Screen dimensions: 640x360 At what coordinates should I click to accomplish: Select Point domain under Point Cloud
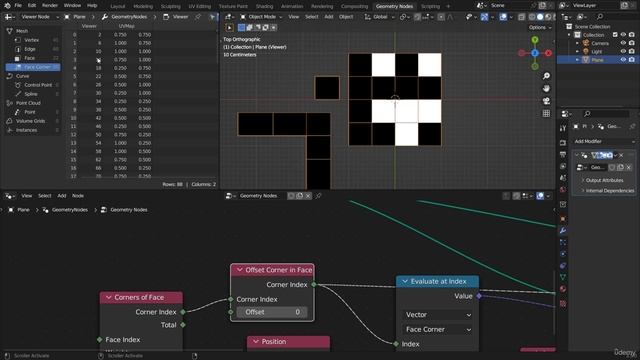[x=30, y=112]
